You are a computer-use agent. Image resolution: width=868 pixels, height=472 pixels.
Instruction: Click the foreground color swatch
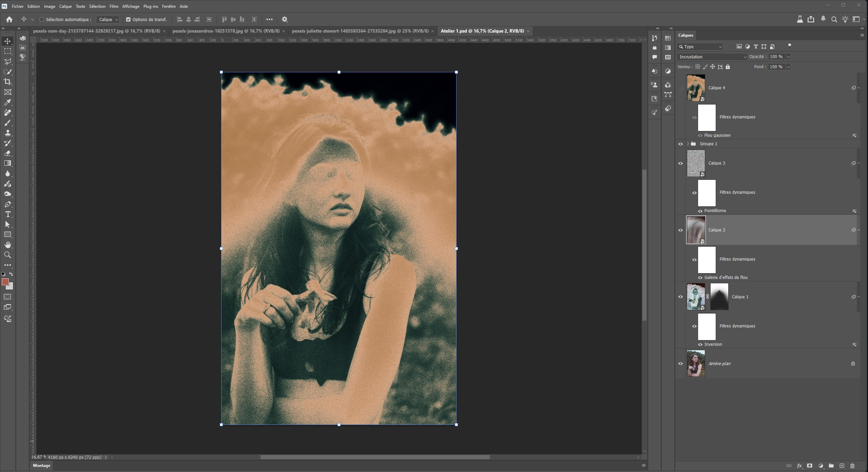[5, 282]
